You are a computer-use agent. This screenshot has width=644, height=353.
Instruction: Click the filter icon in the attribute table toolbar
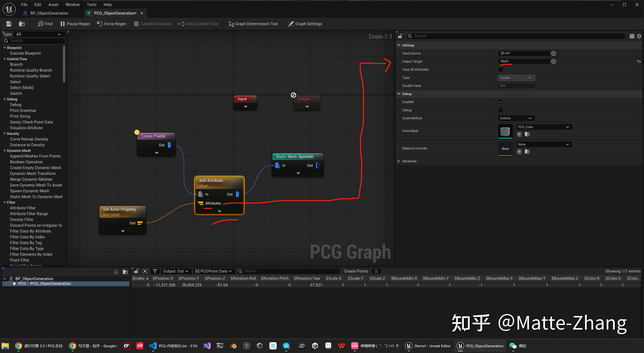pos(155,271)
